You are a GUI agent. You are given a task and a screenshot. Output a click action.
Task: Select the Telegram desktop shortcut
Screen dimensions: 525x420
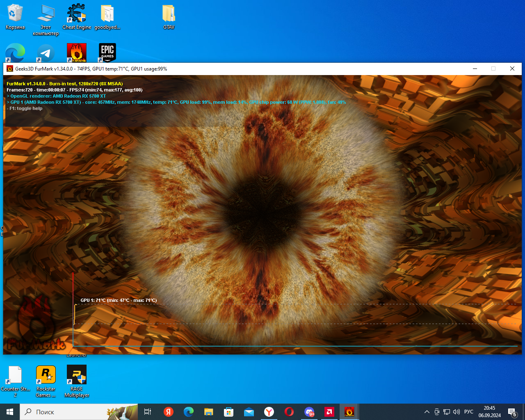46,53
